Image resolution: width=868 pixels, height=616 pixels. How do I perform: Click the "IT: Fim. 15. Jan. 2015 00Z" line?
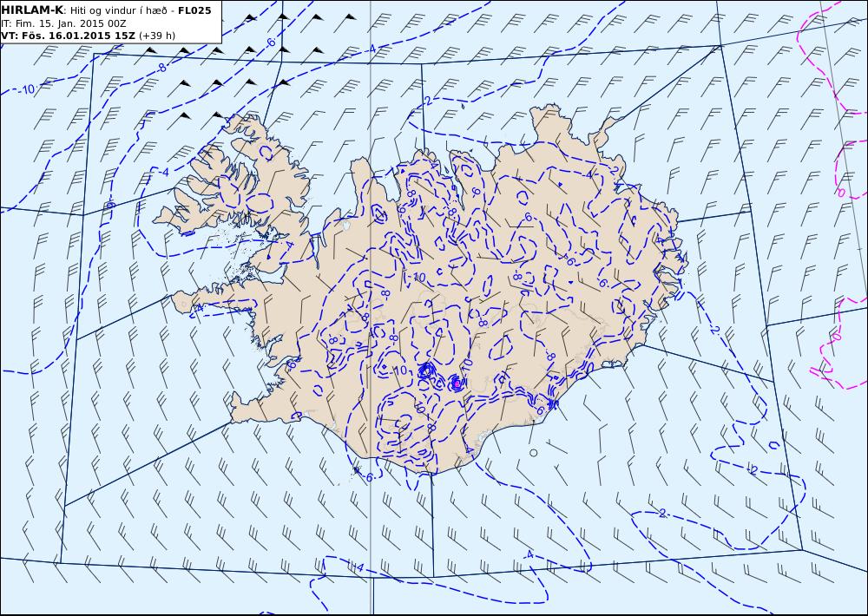tap(63, 23)
